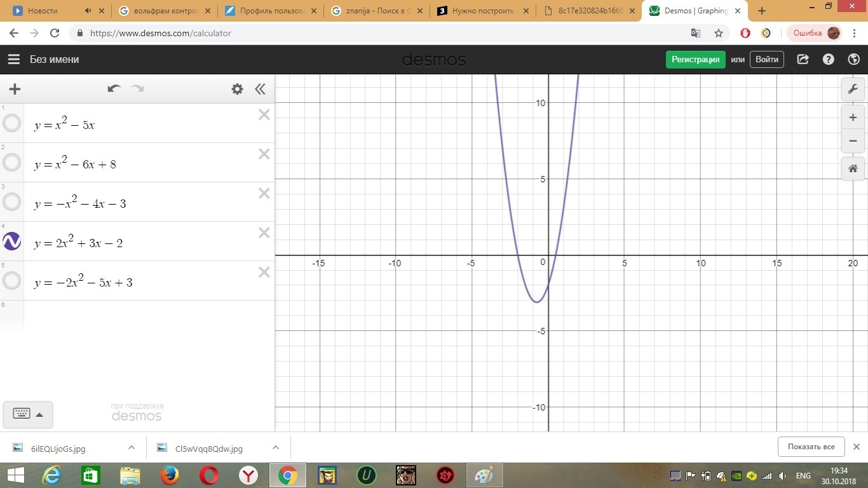Open graph settings wrench
868x488 pixels.
click(853, 89)
